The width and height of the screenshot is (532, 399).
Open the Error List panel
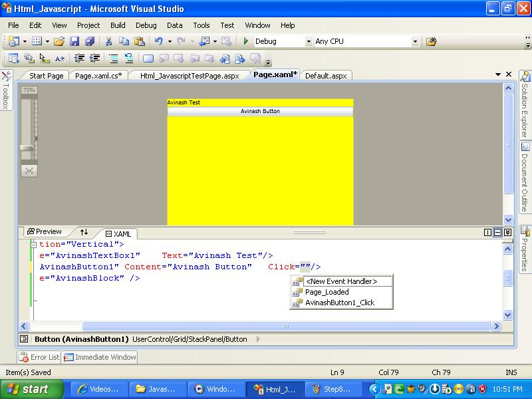(x=39, y=357)
